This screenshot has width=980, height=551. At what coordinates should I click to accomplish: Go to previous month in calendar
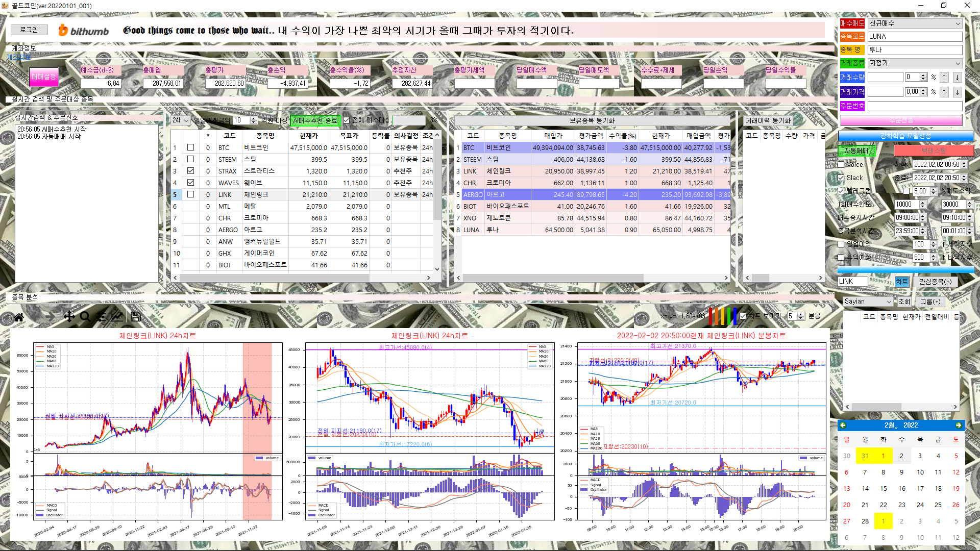(x=843, y=425)
